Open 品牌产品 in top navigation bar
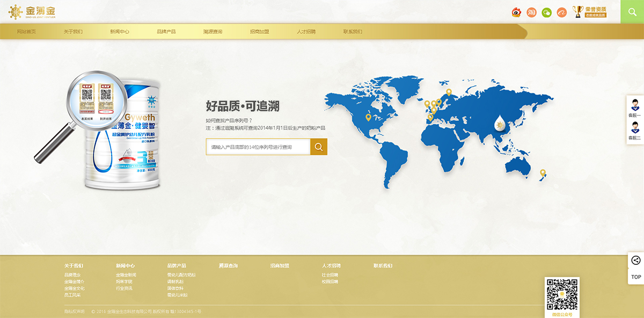Image resolution: width=644 pixels, height=318 pixels. (166, 32)
